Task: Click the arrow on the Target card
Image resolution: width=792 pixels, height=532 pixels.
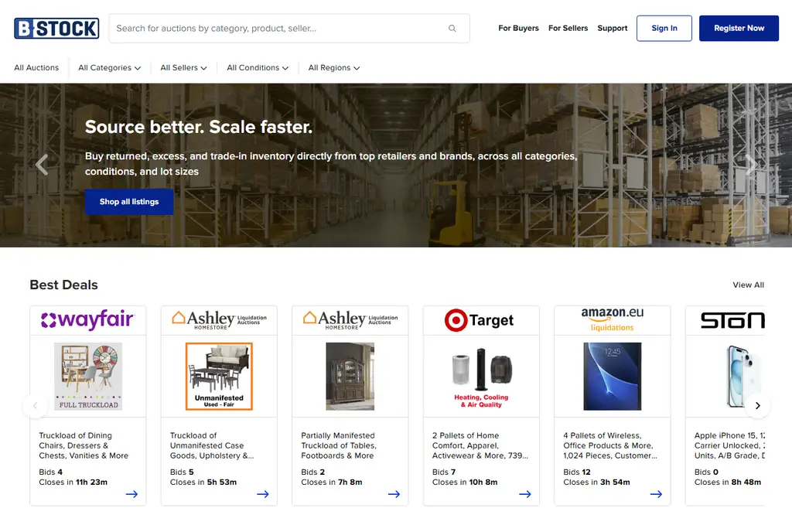Action: [x=525, y=494]
